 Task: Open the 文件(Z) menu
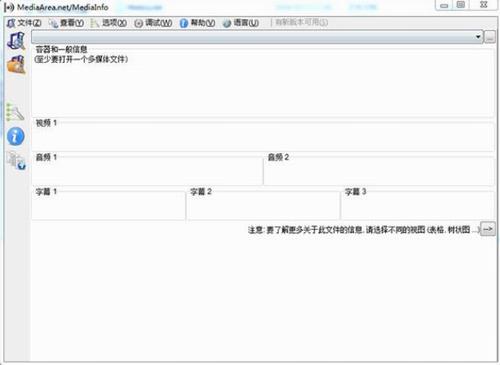(x=24, y=23)
